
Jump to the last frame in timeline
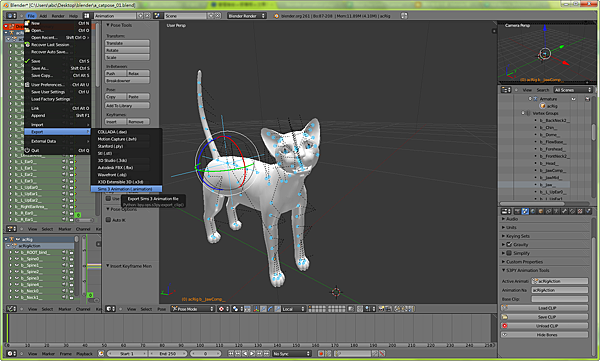[x=267, y=353]
